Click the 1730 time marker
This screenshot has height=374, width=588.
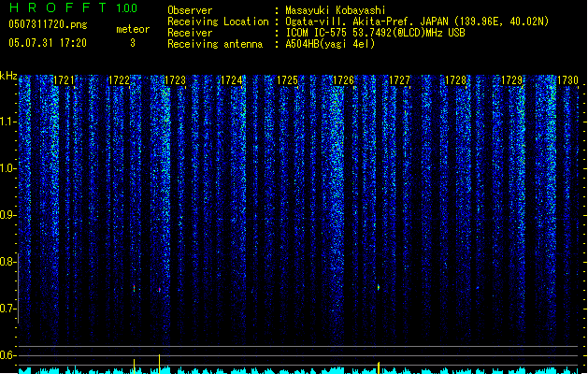(567, 80)
